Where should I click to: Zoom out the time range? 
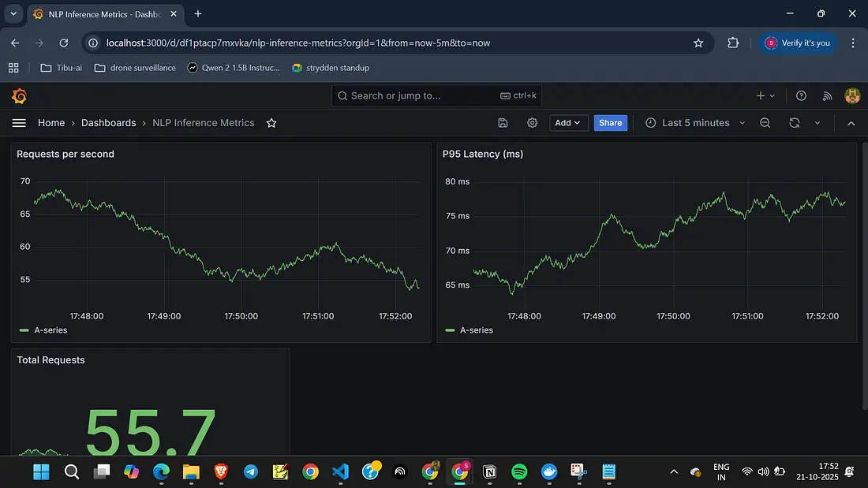pos(765,123)
